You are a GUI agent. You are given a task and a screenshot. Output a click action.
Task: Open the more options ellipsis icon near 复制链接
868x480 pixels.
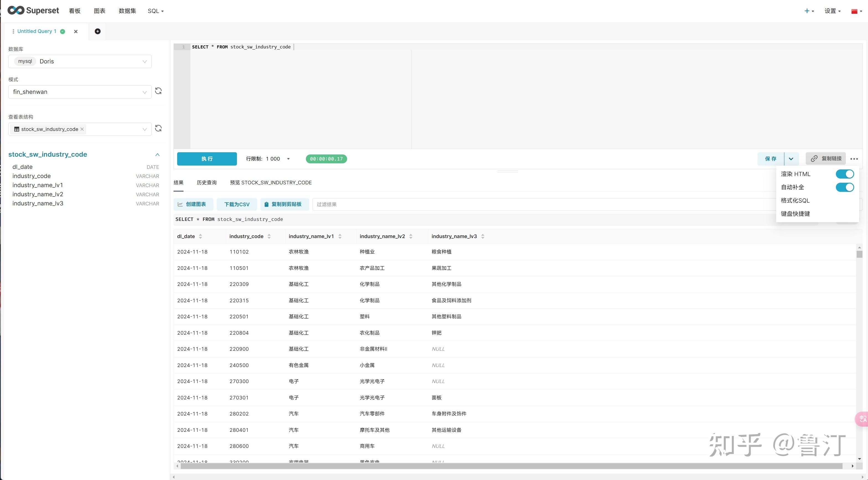click(854, 158)
